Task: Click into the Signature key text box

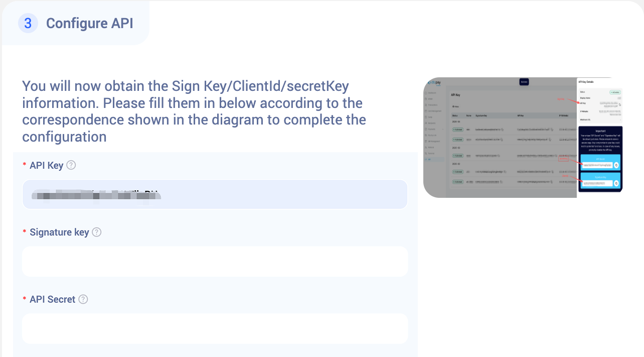Action: point(215,261)
